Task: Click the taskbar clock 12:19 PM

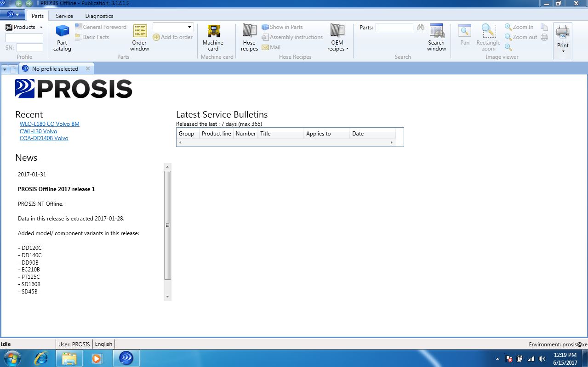Action: point(565,355)
